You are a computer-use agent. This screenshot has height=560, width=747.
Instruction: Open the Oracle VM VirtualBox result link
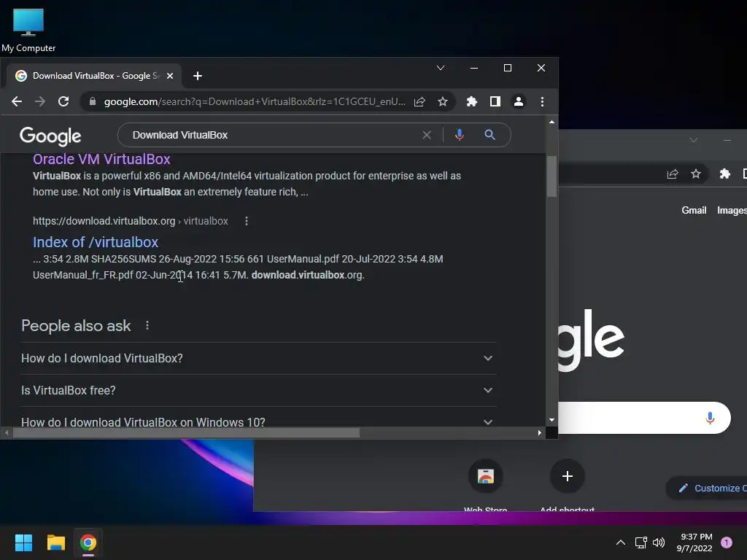coord(101,159)
